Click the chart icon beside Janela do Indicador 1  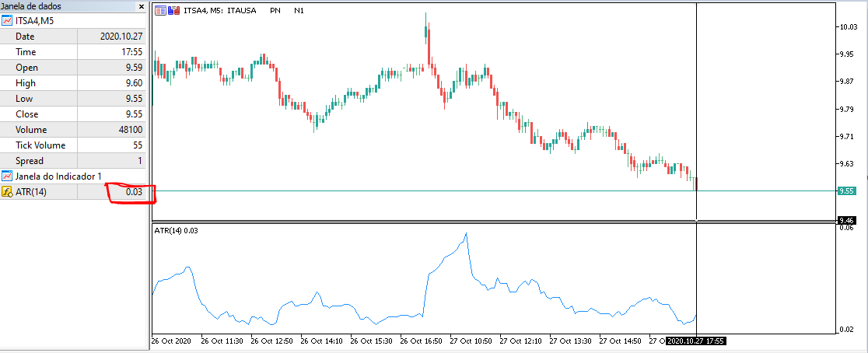tap(7, 176)
